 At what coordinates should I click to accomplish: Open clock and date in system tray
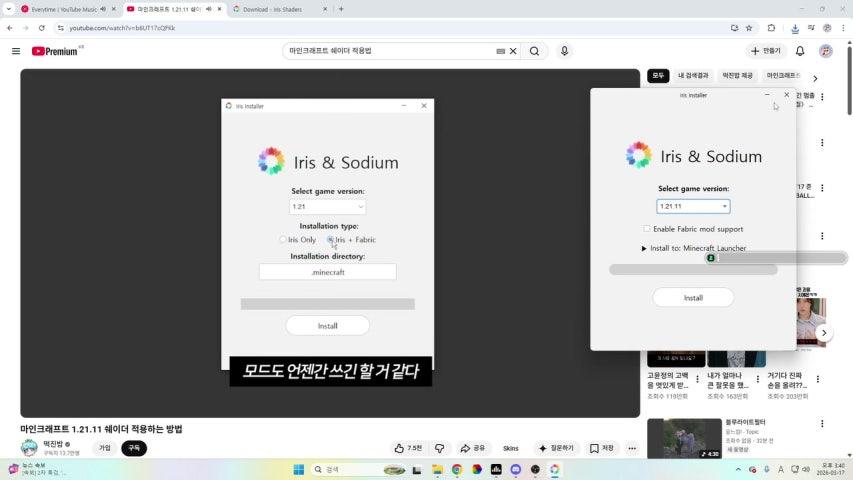click(x=833, y=469)
